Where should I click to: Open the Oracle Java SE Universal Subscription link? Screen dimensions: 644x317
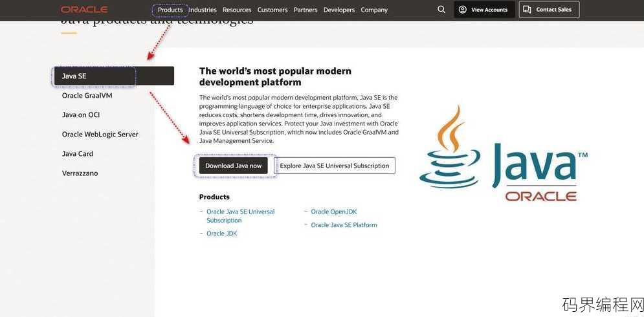click(x=241, y=216)
